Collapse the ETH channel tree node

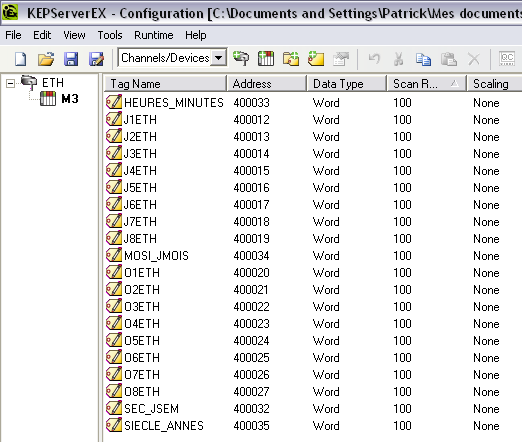point(11,83)
